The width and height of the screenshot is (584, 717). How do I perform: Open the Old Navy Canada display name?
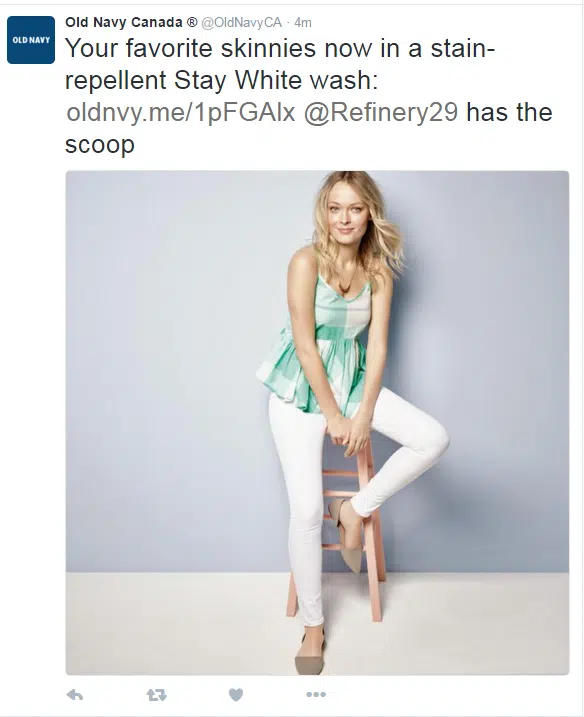[x=123, y=22]
